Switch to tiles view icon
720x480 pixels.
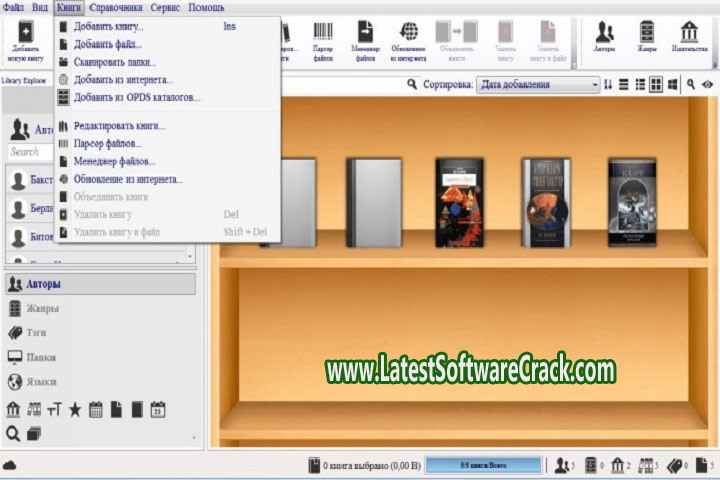point(673,85)
